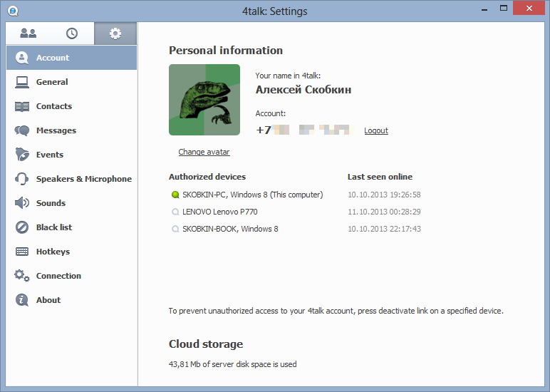This screenshot has height=392, width=550.
Task: Click the Connection gears icon
Action: coord(22,276)
